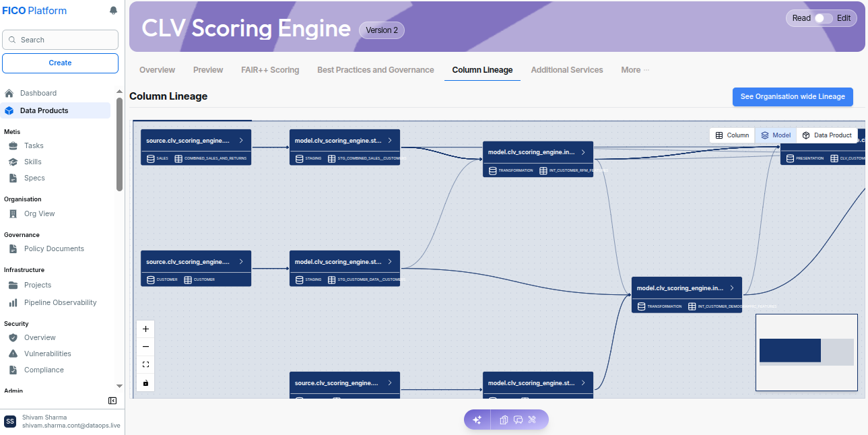Click See Organisation wide Lineage button
This screenshot has width=868, height=435.
click(x=793, y=97)
